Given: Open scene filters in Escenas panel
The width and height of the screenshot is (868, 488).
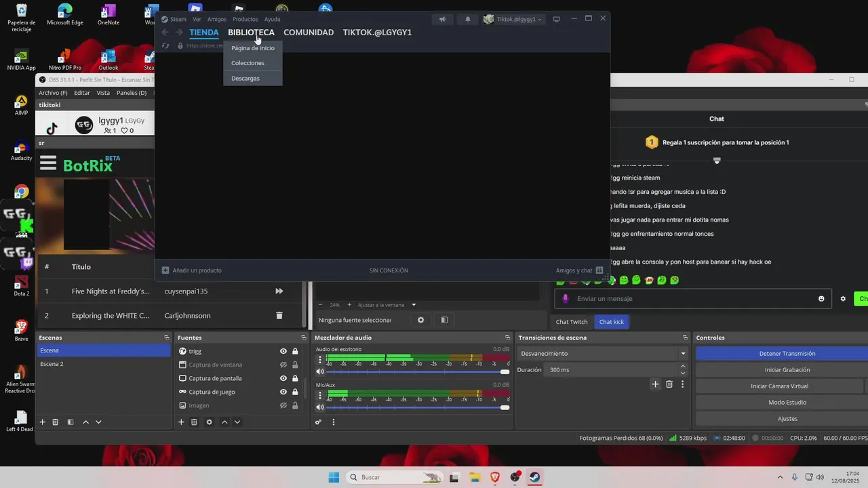Looking at the screenshot, I should [70, 422].
